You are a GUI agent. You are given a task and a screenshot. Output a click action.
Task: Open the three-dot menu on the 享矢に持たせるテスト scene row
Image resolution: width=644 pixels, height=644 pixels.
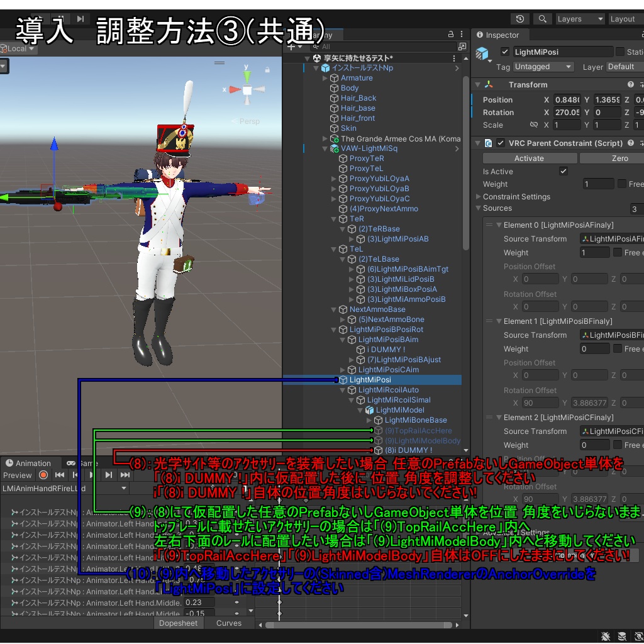pos(454,58)
